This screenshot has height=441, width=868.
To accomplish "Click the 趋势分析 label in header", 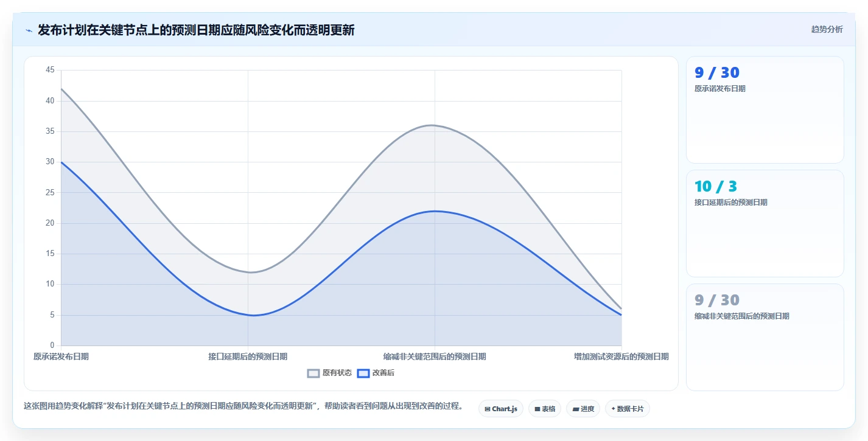I will pos(827,29).
